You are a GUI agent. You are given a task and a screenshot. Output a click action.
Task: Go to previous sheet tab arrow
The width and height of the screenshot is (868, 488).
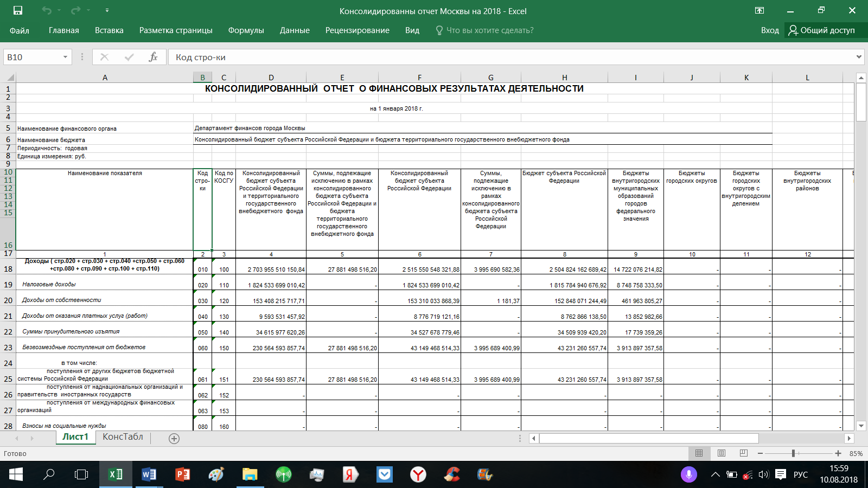(17, 438)
